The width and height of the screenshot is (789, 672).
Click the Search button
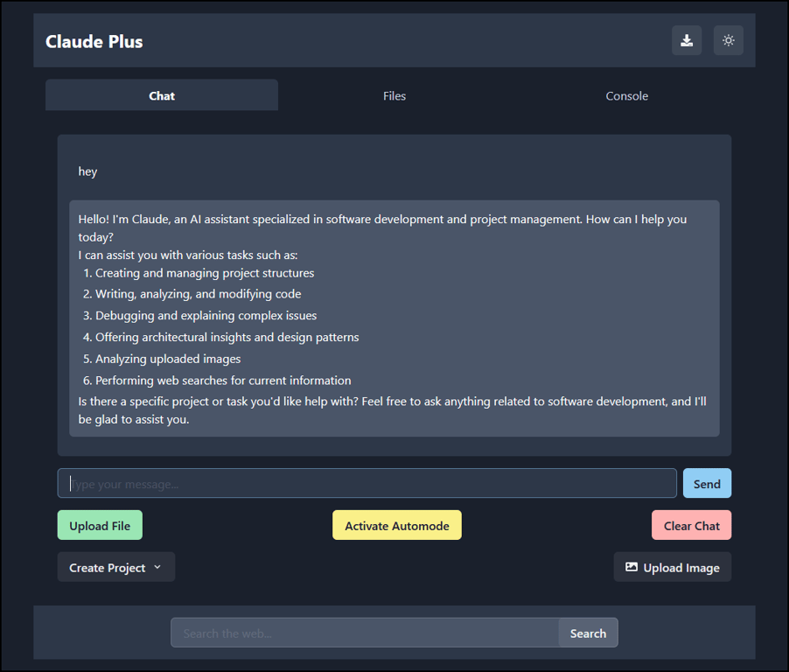coord(588,633)
